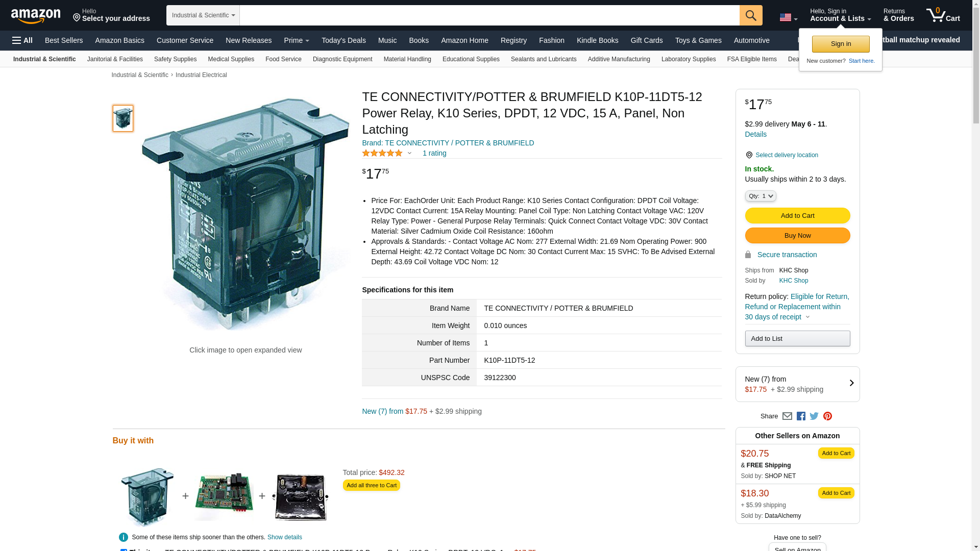The image size is (980, 551).
Task: Expand the country flag language selector
Action: 788,17
